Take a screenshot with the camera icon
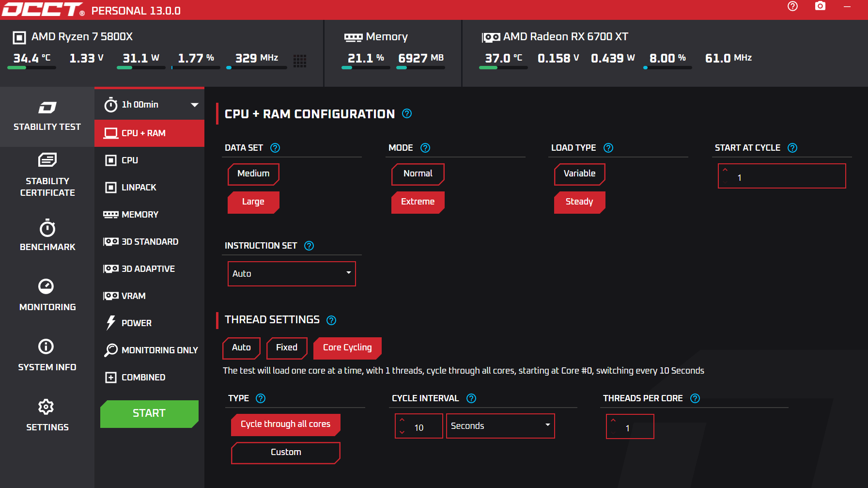The width and height of the screenshot is (868, 488). point(820,6)
